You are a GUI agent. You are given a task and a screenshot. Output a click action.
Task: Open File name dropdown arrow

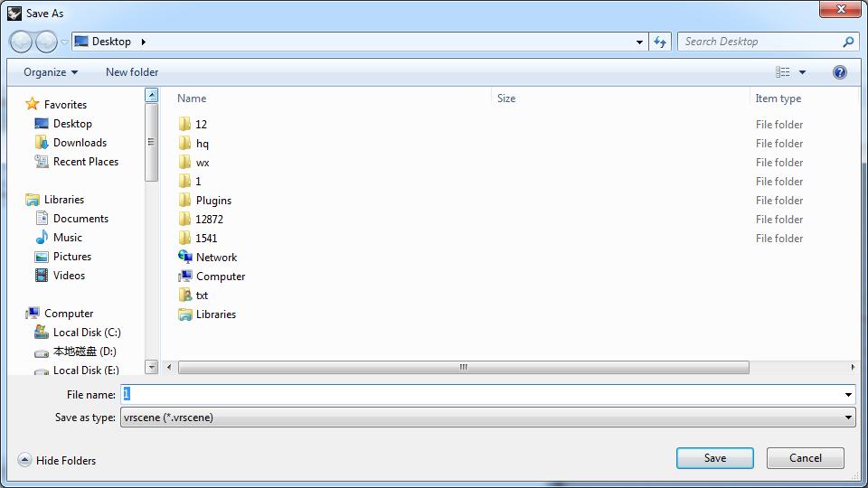[848, 395]
